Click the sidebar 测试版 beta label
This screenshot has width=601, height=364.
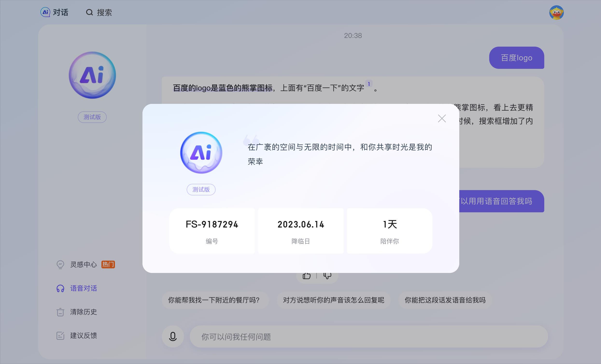pyautogui.click(x=92, y=117)
